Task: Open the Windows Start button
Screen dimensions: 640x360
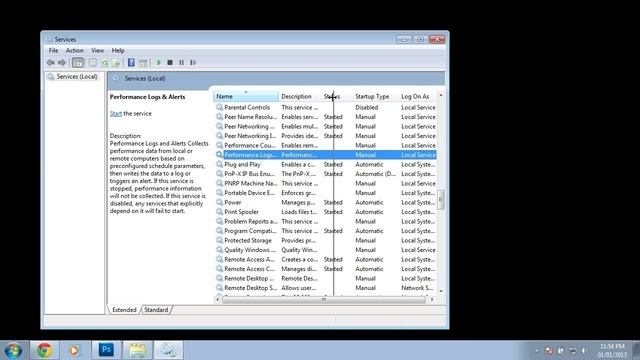Action: pyautogui.click(x=13, y=350)
